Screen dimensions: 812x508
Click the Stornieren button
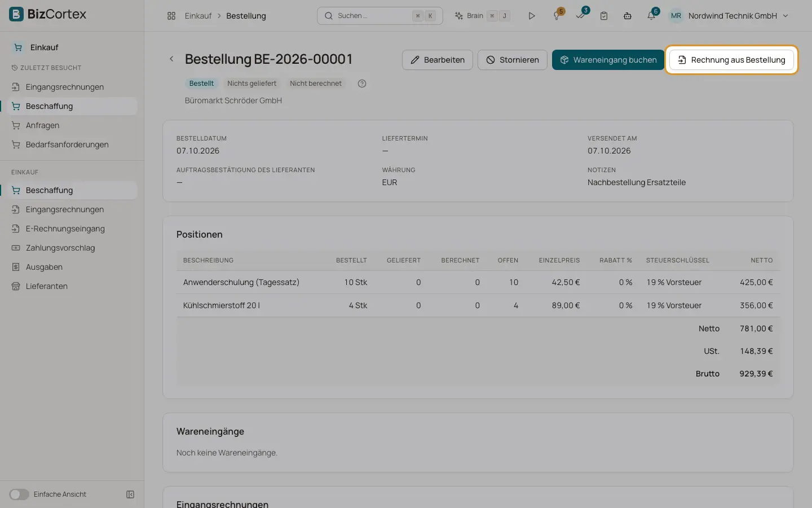click(x=513, y=60)
